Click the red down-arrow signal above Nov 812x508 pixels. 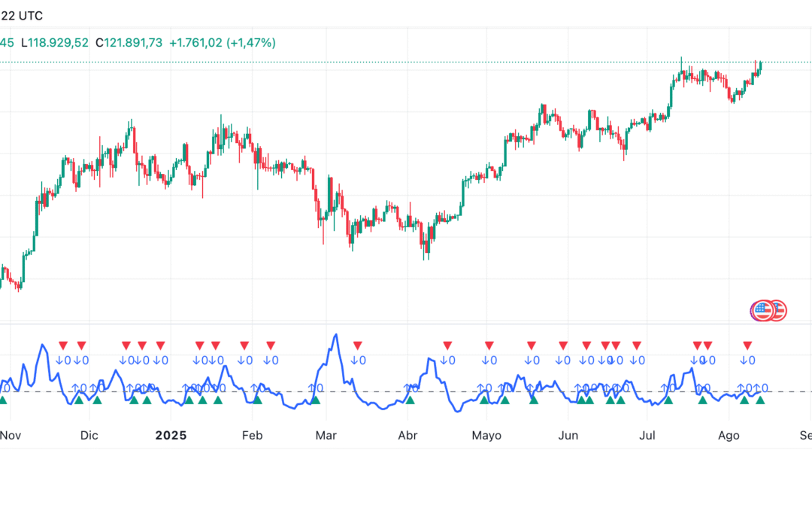[x=62, y=344]
